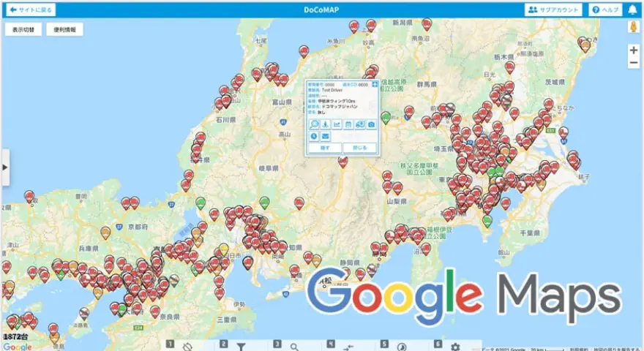Viewport: 644px width, 351px height.
Task: Click the 閉じる button in the popup
Action: [359, 148]
